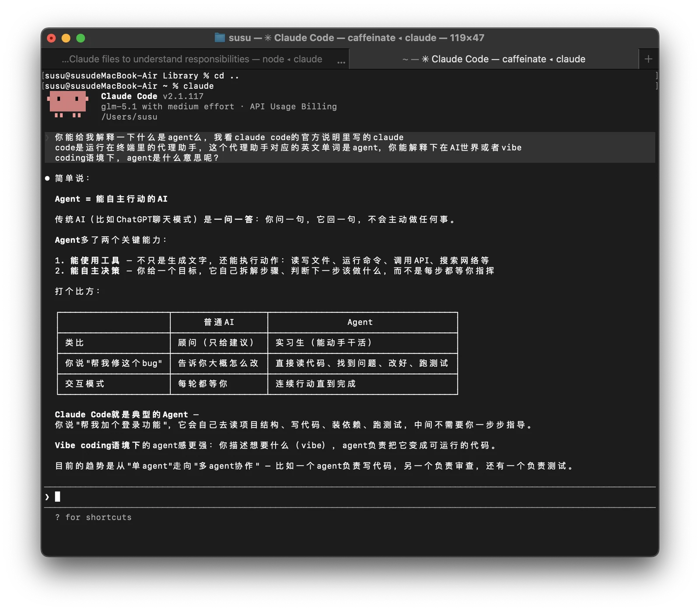Click the 'Vibe coding语境下' paragraph
Image resolution: width=700 pixels, height=611 pixels.
(x=276, y=446)
